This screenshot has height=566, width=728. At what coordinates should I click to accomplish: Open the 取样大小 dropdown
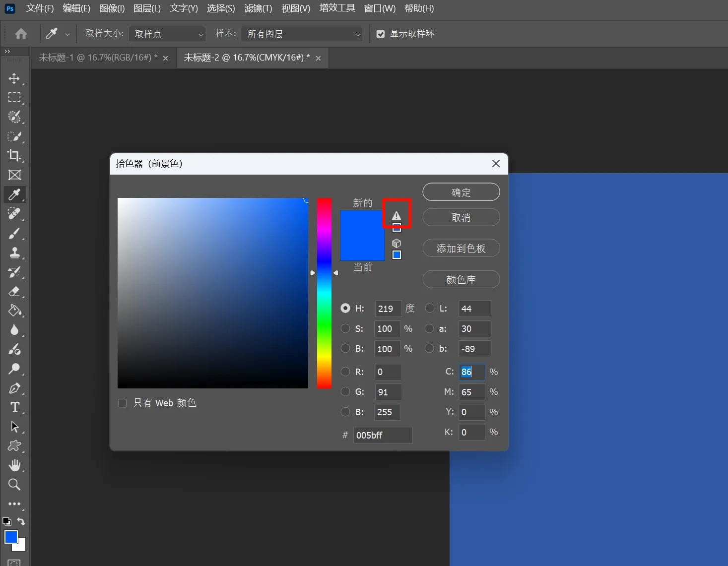coord(167,34)
